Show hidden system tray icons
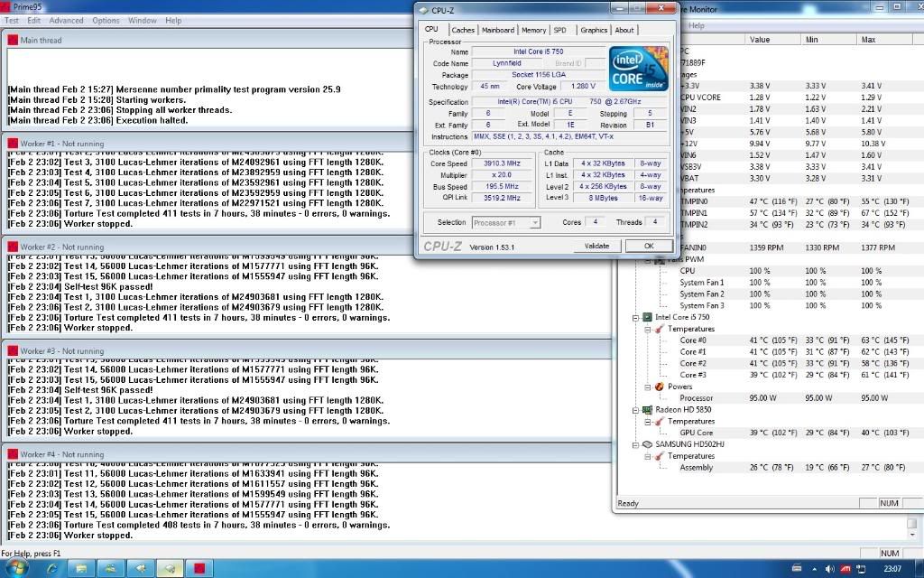Viewport: 924px width, 578px height. tap(815, 569)
